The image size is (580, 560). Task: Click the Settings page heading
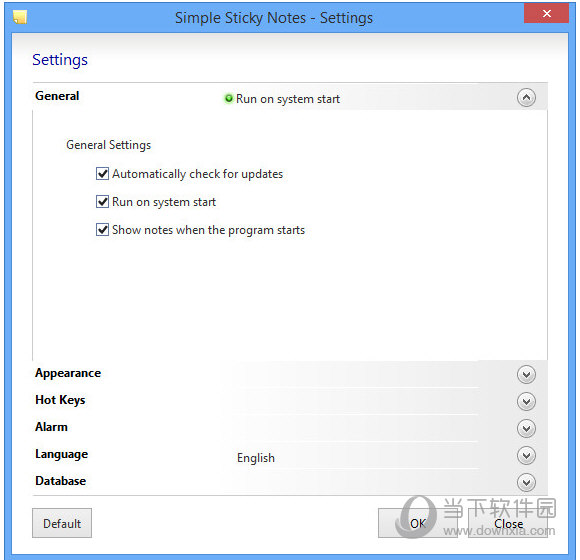pos(60,60)
